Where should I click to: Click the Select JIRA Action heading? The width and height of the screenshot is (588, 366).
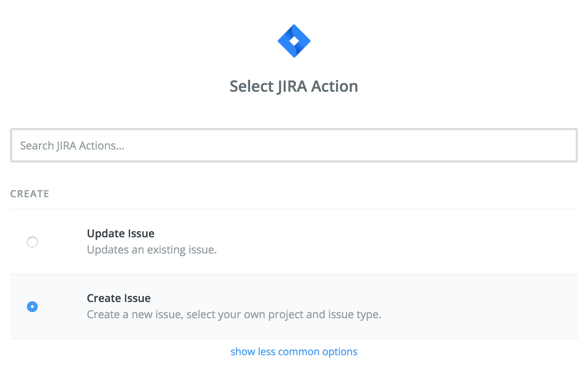[294, 86]
